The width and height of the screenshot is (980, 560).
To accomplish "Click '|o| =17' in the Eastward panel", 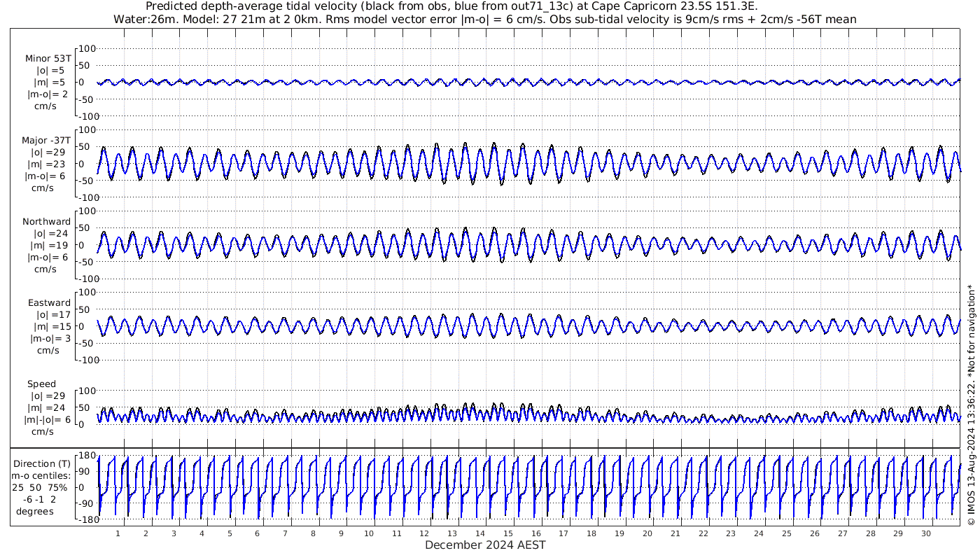I will coord(52,315).
